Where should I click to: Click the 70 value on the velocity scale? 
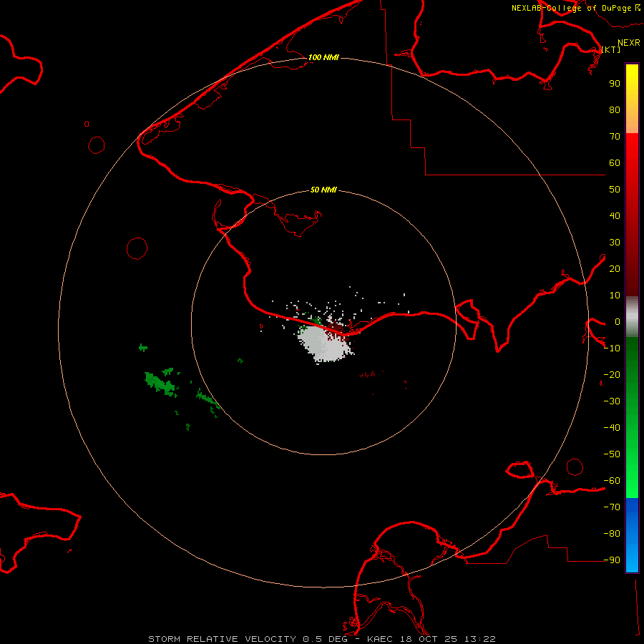(x=615, y=137)
